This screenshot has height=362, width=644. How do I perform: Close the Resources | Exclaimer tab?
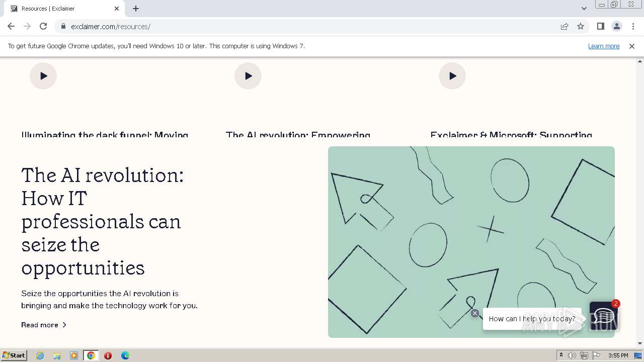[x=117, y=9]
